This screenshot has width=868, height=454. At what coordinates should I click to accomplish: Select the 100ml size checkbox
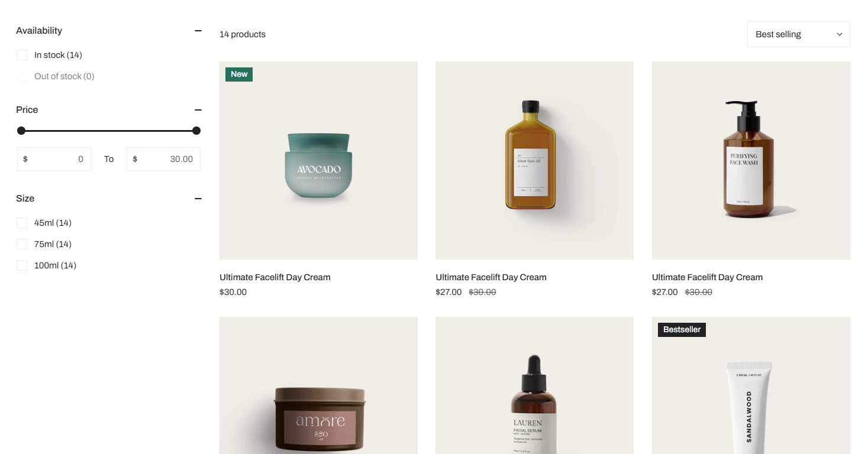click(22, 265)
